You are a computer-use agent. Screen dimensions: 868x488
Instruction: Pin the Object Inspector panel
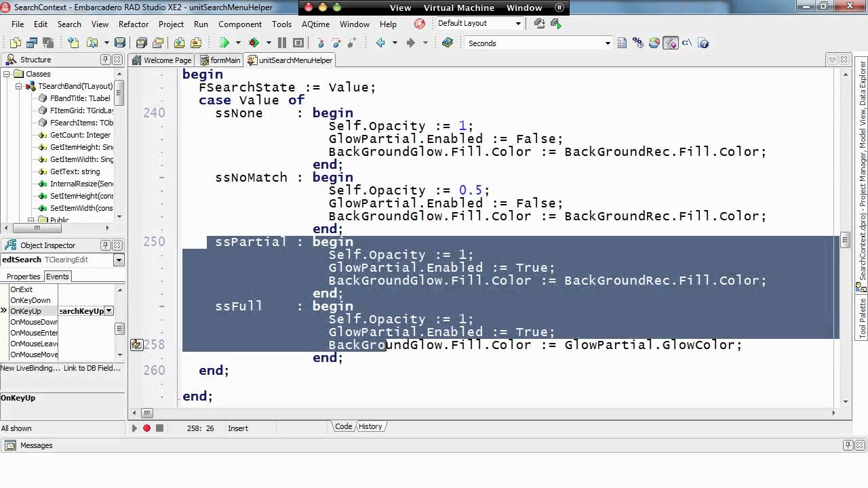[x=106, y=245]
